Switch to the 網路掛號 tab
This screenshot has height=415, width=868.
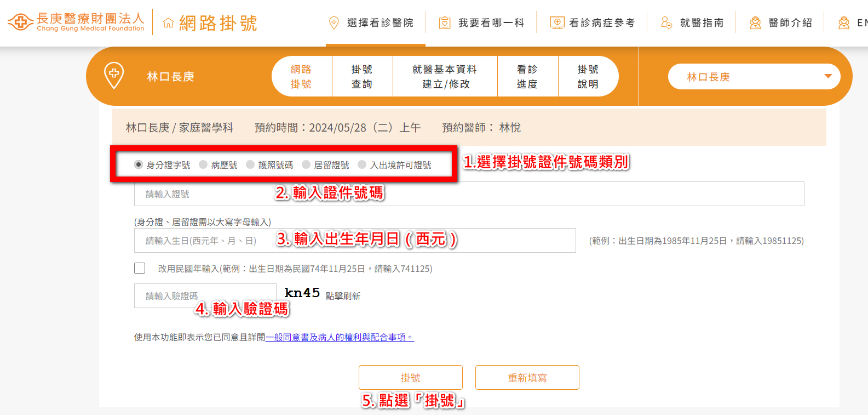coord(301,76)
